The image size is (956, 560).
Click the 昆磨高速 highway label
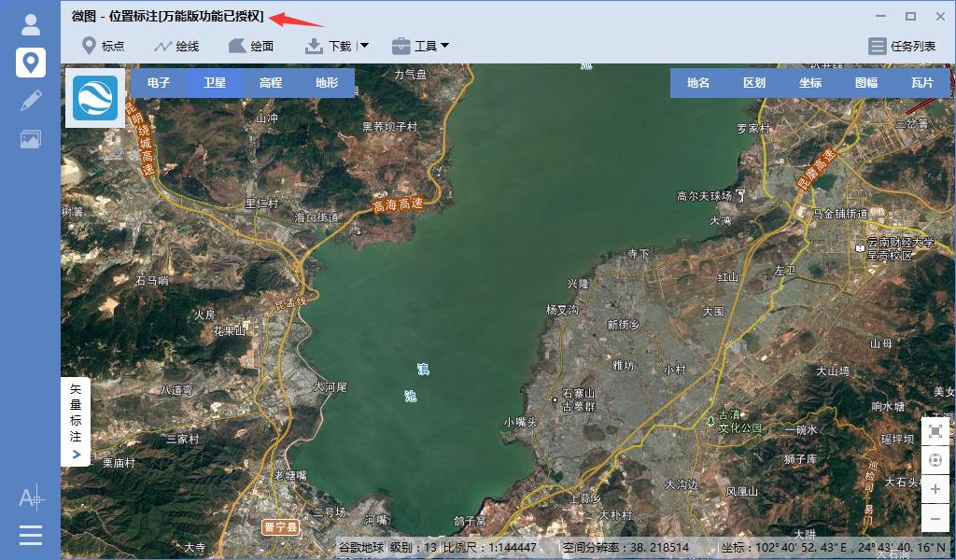pos(816,169)
